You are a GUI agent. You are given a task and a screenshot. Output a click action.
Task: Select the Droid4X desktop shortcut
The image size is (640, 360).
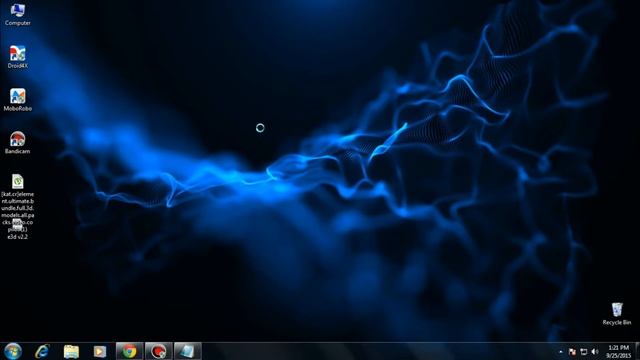(18, 57)
